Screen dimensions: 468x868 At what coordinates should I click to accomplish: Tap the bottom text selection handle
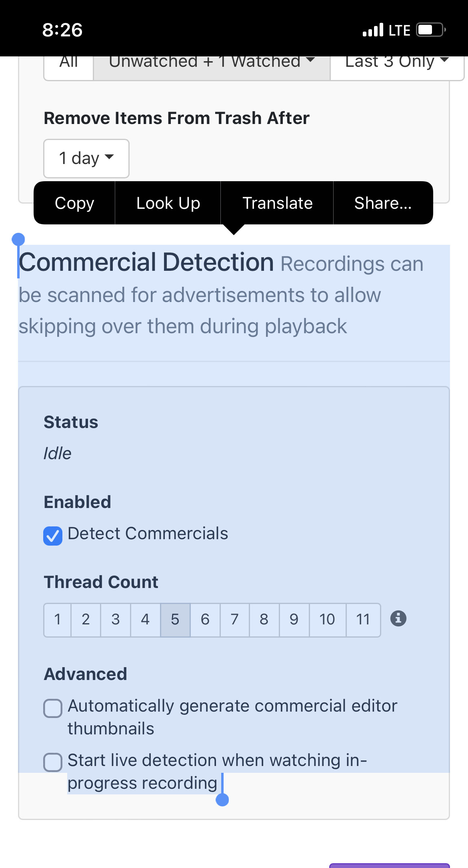[222, 800]
